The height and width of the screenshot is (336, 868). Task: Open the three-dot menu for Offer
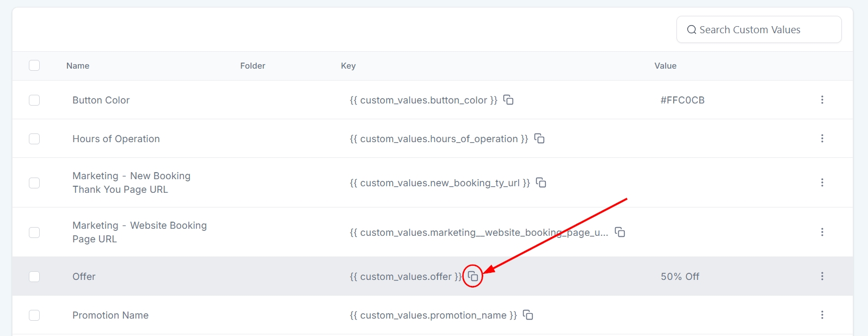click(x=822, y=276)
